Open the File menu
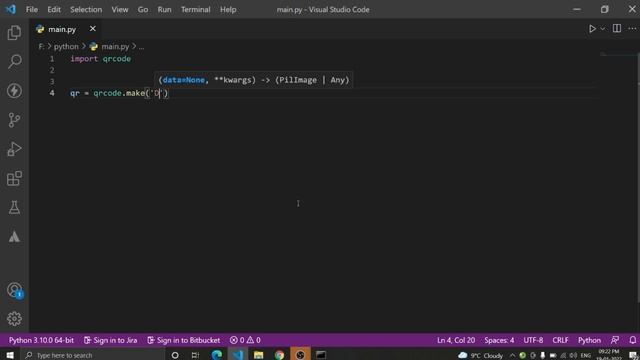 coord(32,9)
